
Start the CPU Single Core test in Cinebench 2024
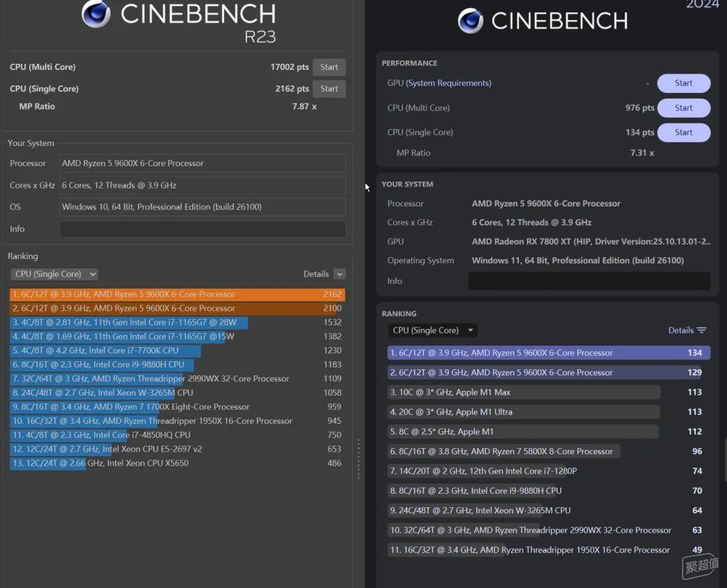683,132
